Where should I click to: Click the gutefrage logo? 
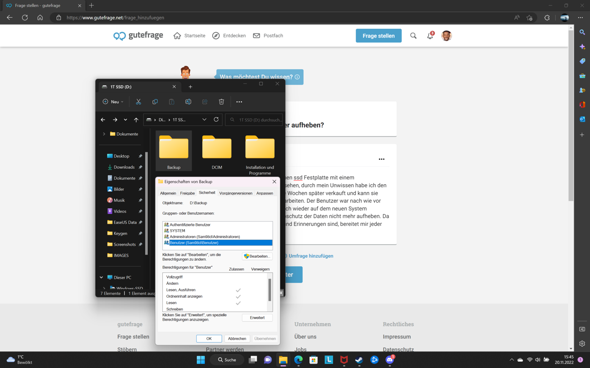pyautogui.click(x=138, y=35)
